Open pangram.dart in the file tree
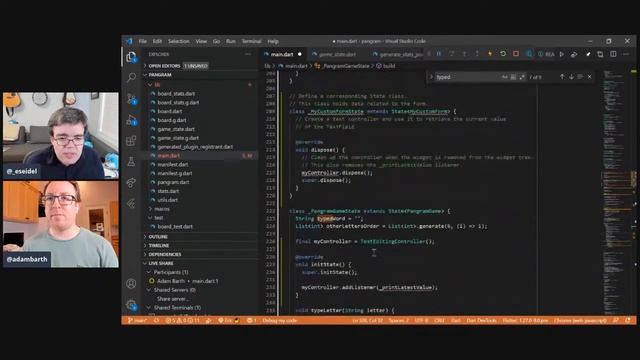This screenshot has height=360, width=640. click(173, 182)
